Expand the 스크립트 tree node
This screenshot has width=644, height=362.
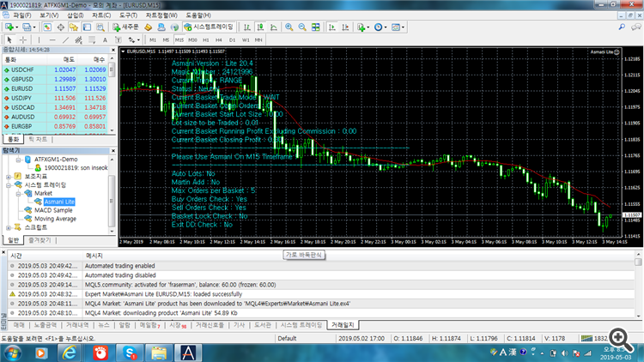click(x=9, y=227)
